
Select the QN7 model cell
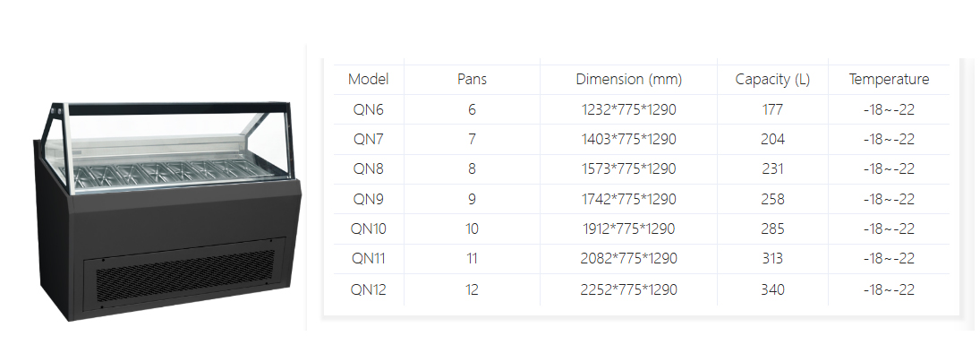368,139
